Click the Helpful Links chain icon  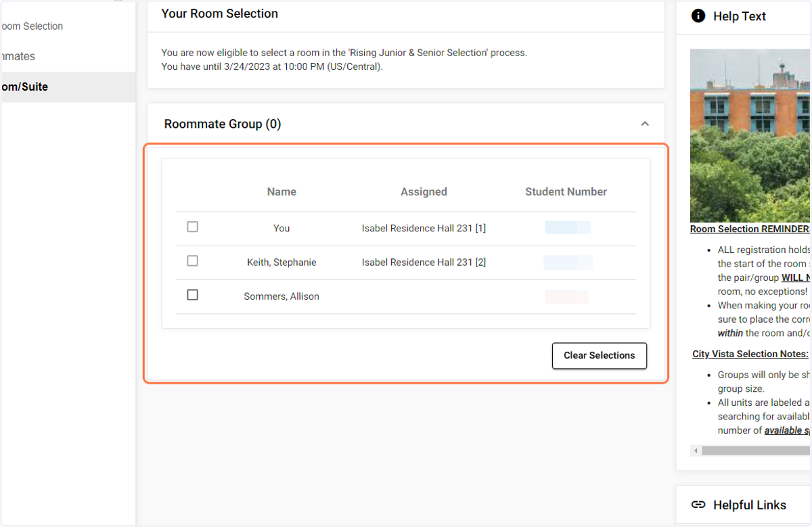[x=698, y=505]
